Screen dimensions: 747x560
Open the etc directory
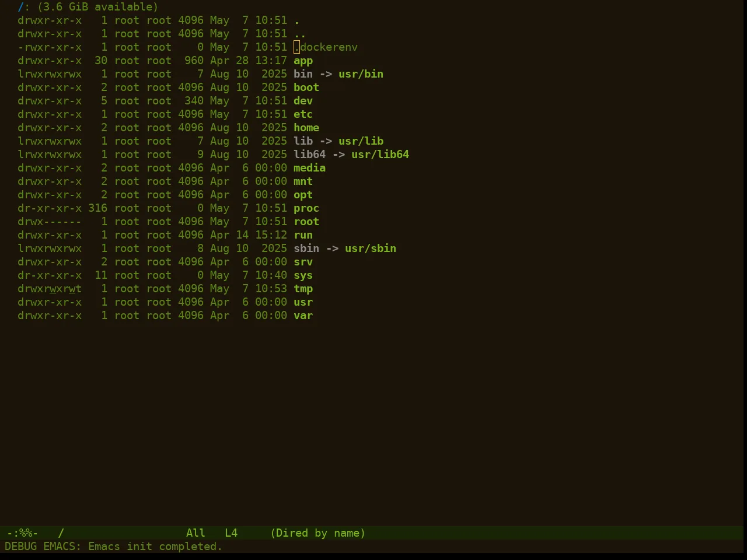tap(303, 114)
